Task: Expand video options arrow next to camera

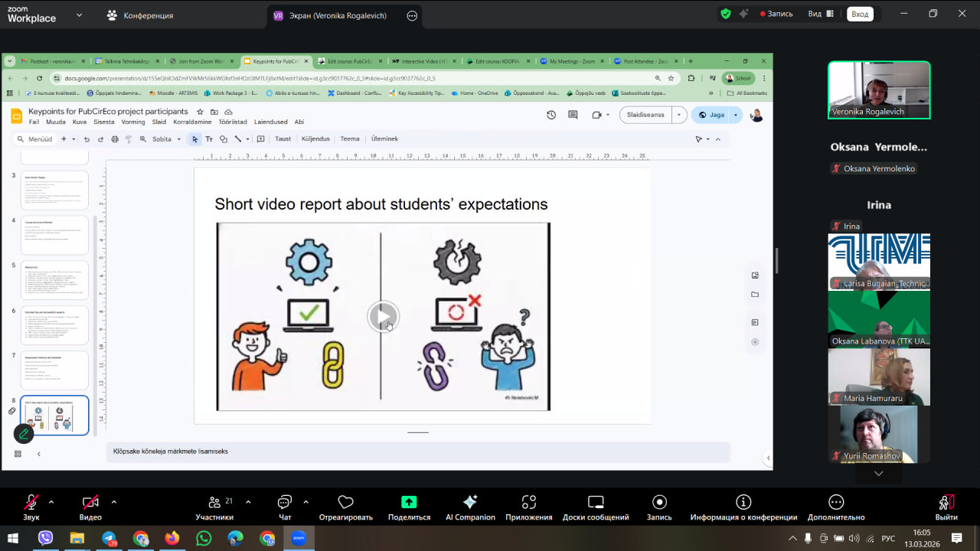Action: point(114,502)
